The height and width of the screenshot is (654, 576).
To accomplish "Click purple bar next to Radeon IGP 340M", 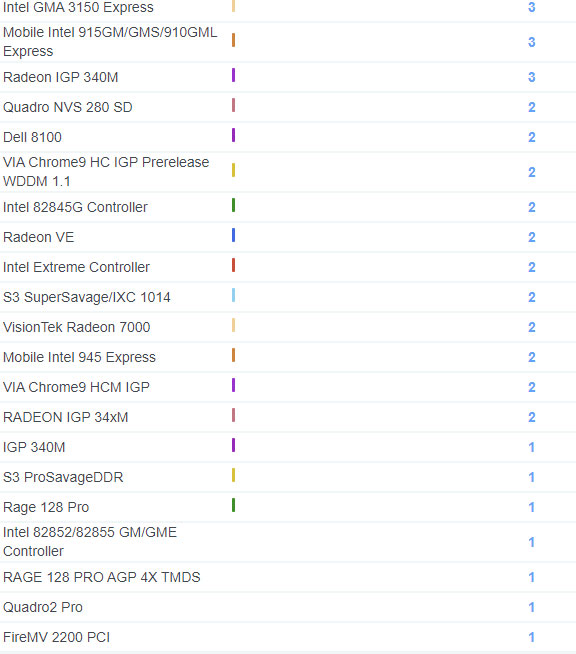I will point(234,75).
